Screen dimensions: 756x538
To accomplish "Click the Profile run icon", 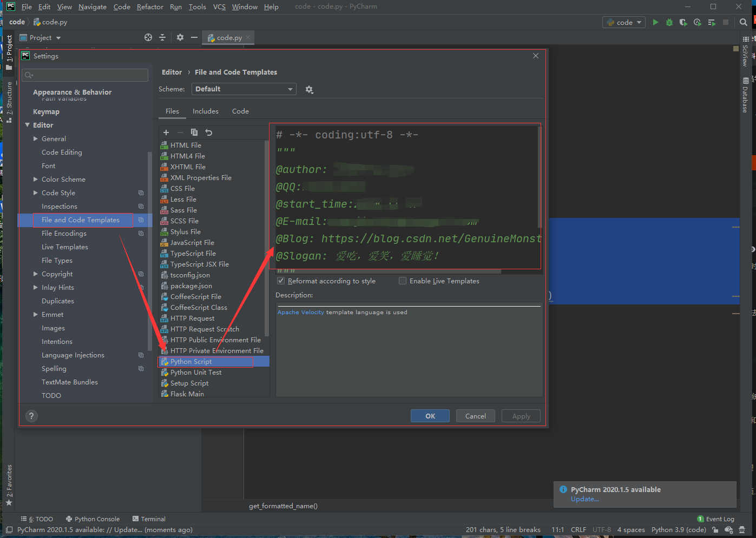I will coord(698,22).
